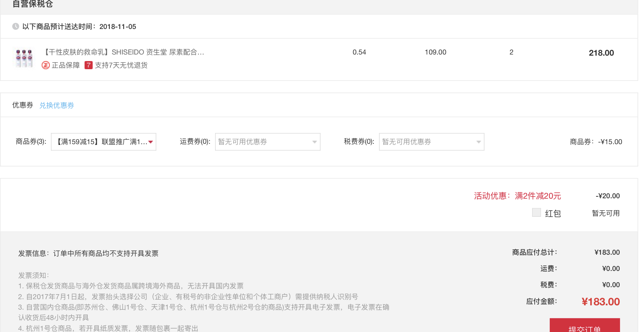Open the 商品券 coupon dropdown 满159减15
644x332 pixels.
[103, 142]
